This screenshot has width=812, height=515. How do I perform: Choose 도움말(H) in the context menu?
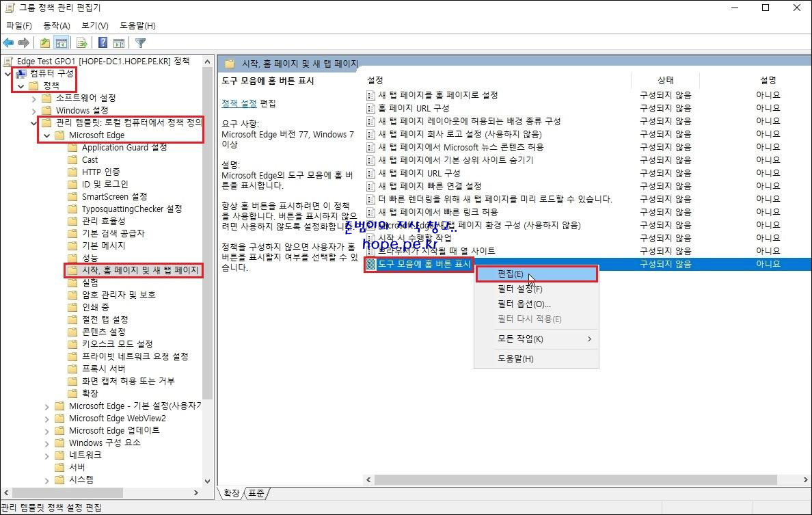(537, 358)
